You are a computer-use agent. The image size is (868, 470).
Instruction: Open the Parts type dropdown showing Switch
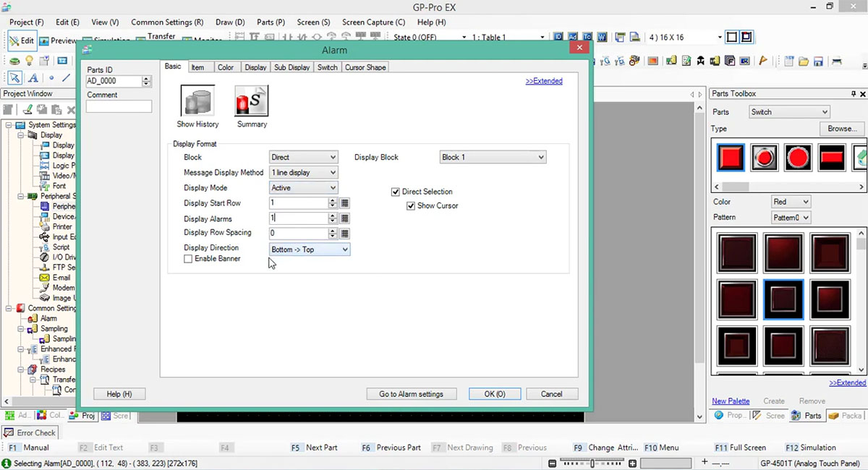point(788,112)
